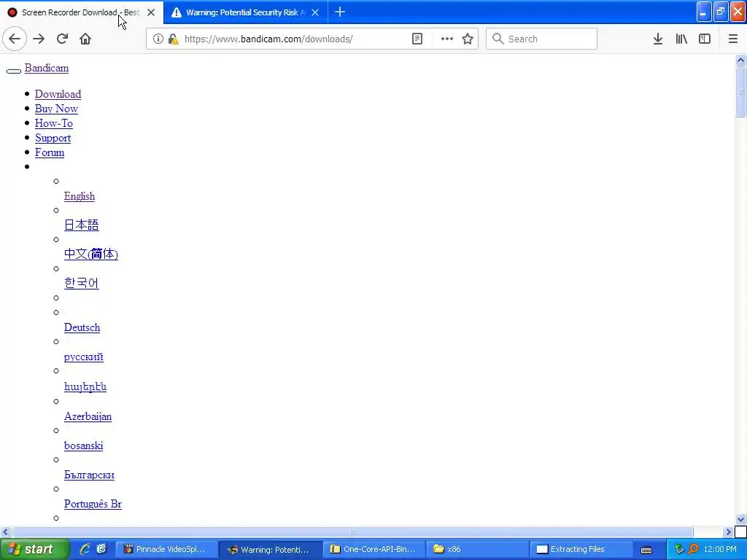Click the lock with warning security icon
Image resolution: width=747 pixels, height=560 pixels.
point(174,39)
